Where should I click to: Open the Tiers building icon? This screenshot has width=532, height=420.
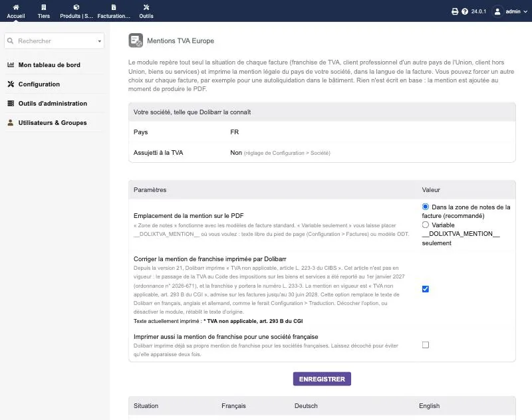click(44, 7)
